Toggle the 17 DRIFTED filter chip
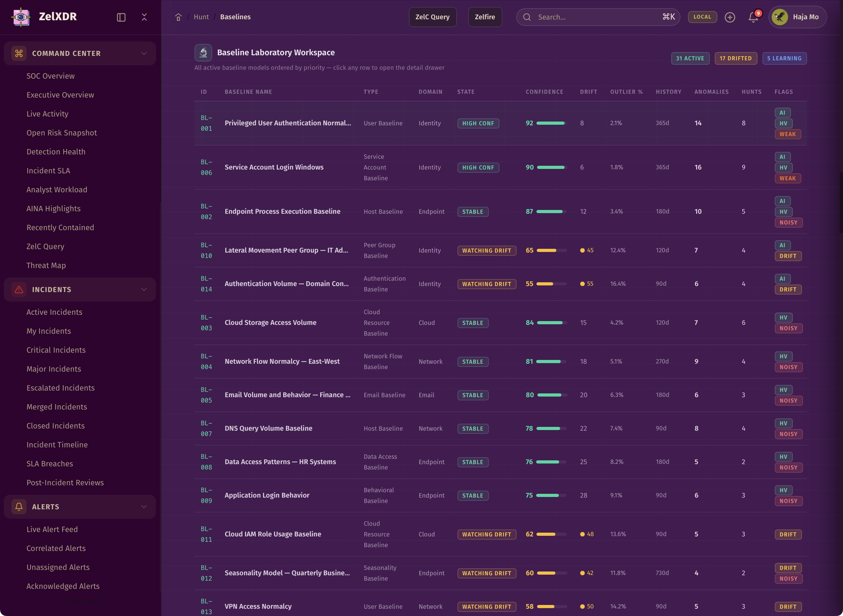Viewport: 843px width, 616px height. [735, 58]
